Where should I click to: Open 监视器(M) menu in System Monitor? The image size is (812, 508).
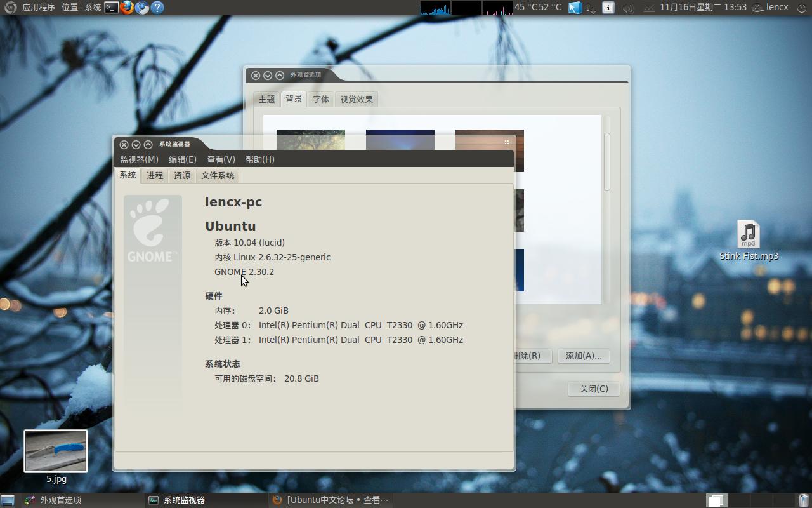coord(140,159)
